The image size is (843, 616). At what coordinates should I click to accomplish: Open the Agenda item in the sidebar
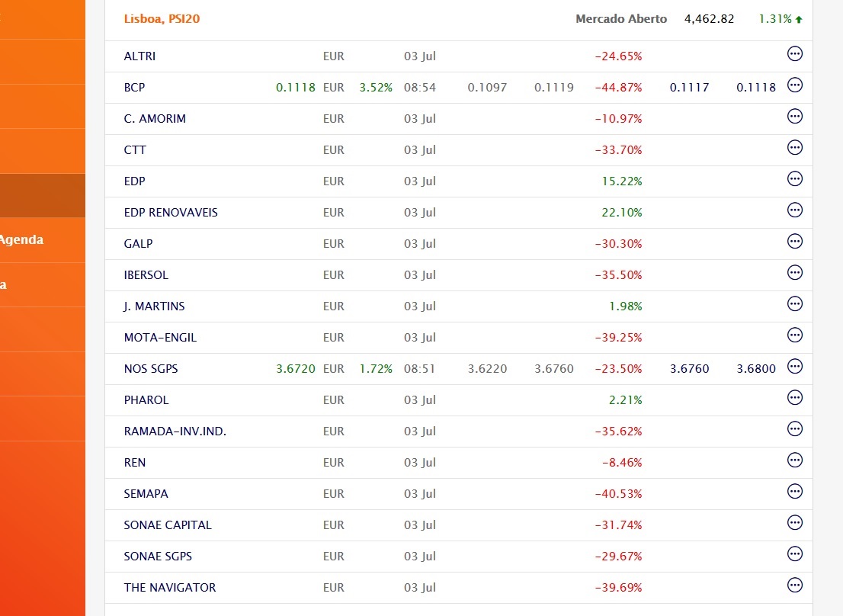21,240
